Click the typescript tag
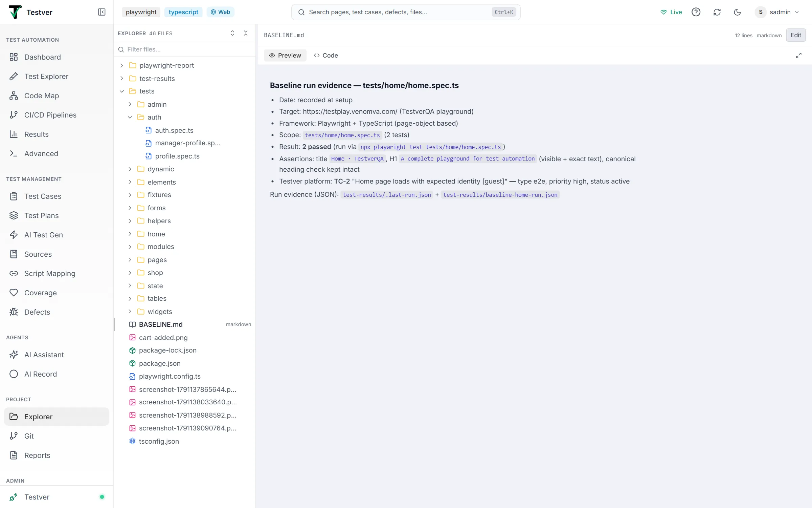The image size is (812, 508). (x=183, y=12)
